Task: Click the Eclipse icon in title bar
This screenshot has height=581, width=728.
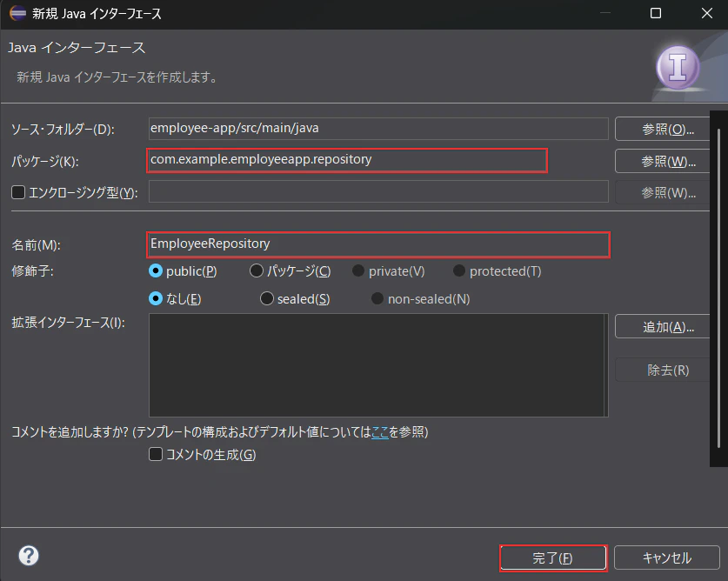Action: [17, 13]
